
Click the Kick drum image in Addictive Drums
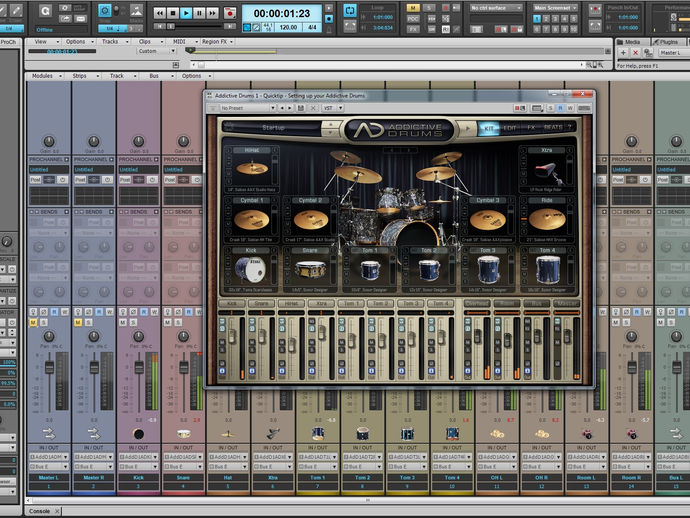coord(250,270)
